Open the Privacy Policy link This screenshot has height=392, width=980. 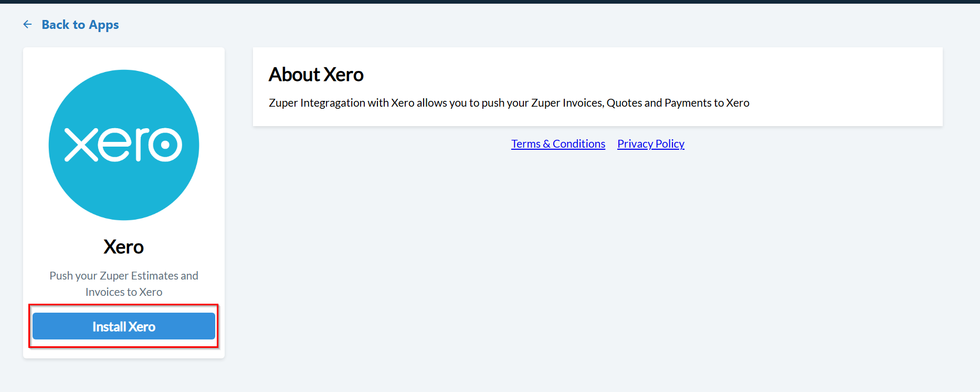(651, 143)
